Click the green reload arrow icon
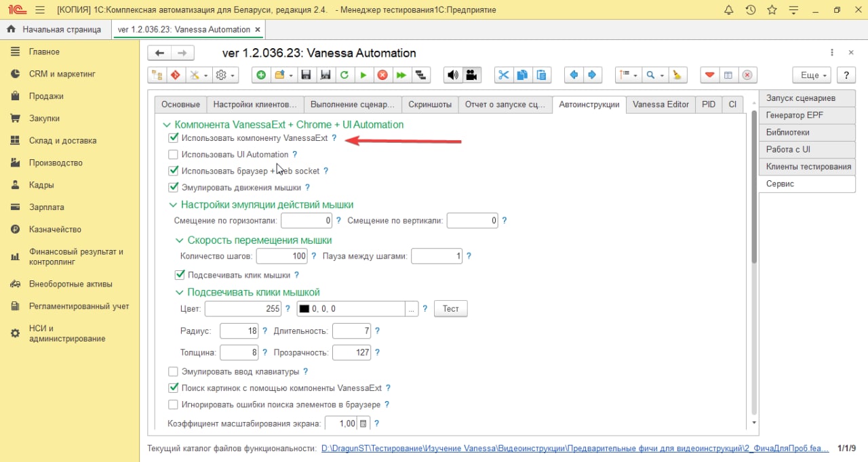The width and height of the screenshot is (868, 462). (344, 75)
